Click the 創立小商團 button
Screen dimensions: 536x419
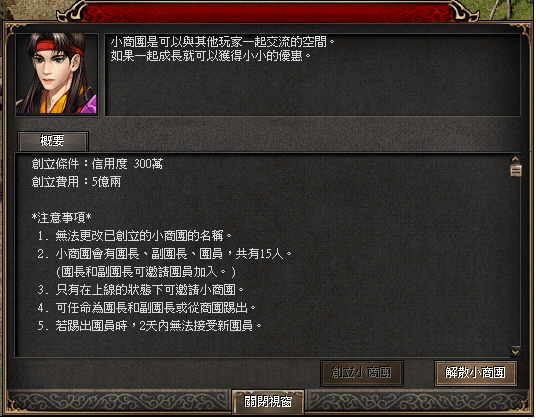(x=363, y=374)
